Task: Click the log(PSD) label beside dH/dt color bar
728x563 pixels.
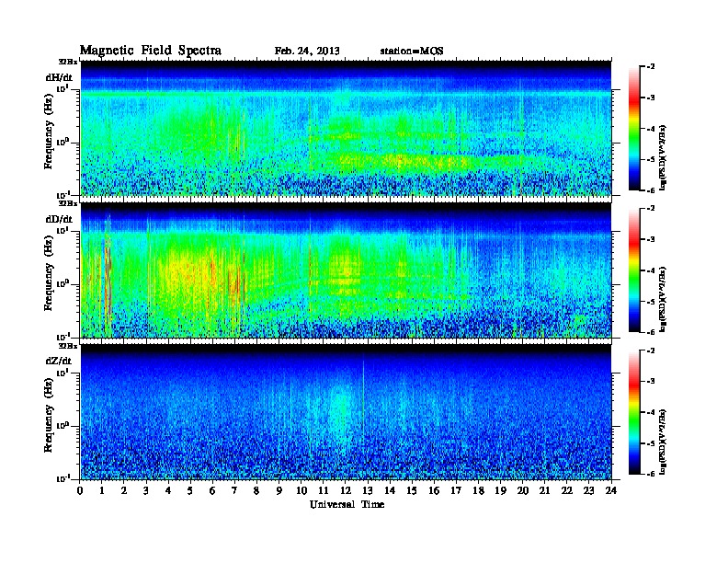Action: point(663,157)
